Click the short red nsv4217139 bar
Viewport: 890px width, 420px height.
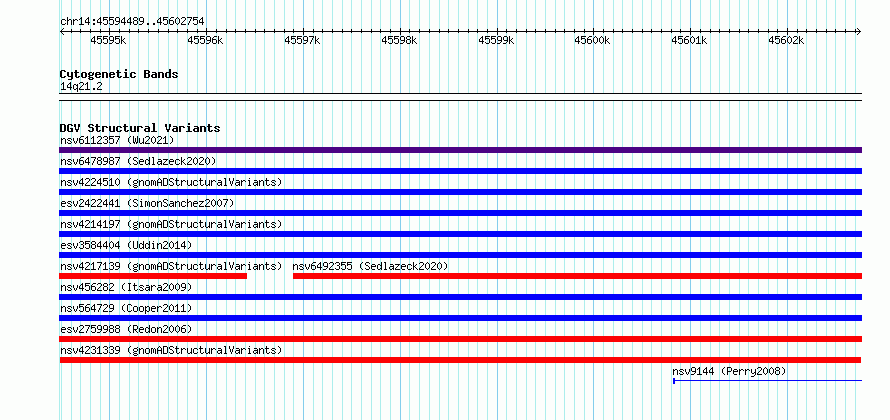(153, 276)
